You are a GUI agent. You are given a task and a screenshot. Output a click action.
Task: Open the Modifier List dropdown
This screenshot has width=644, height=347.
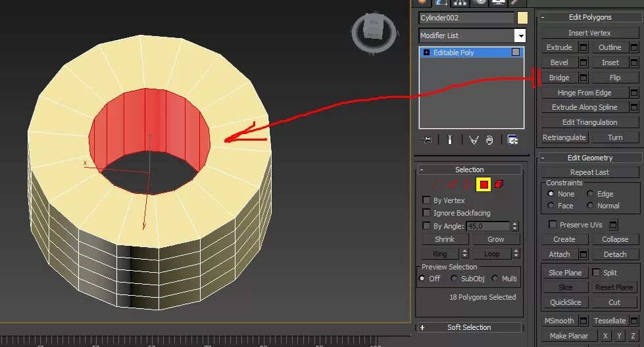[x=520, y=35]
